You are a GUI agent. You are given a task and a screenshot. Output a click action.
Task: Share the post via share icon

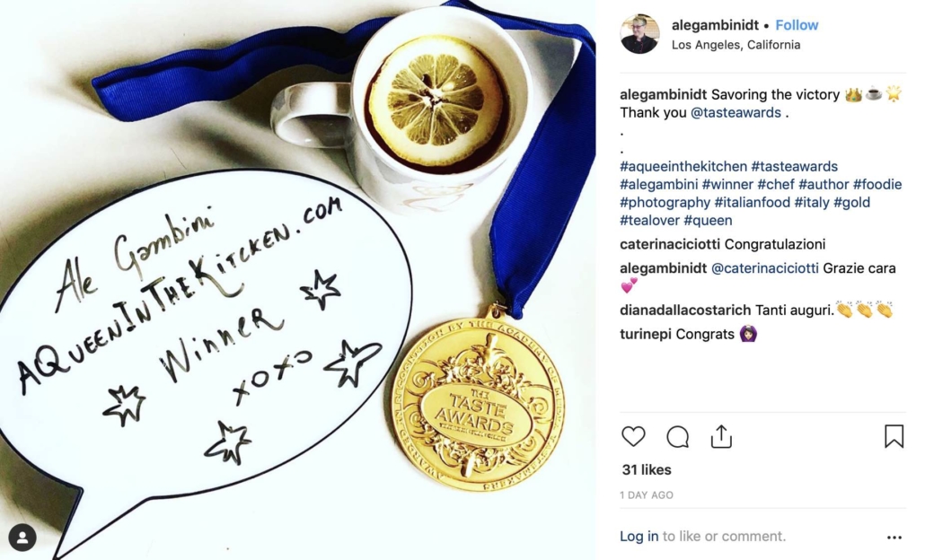[721, 436]
